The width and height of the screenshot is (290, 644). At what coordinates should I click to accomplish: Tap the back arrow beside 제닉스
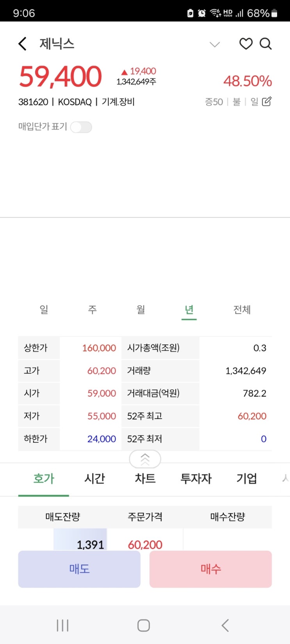23,44
